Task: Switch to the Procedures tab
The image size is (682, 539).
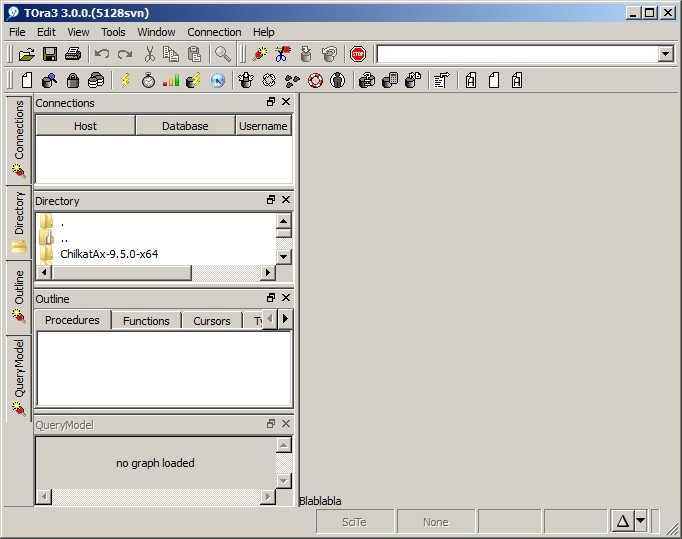Action: click(72, 320)
